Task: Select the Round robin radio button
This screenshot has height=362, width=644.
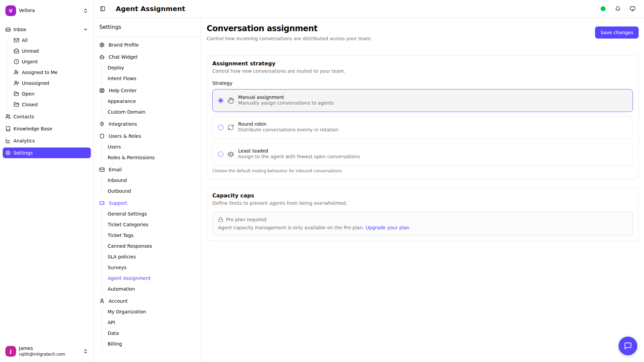Action: (221, 127)
